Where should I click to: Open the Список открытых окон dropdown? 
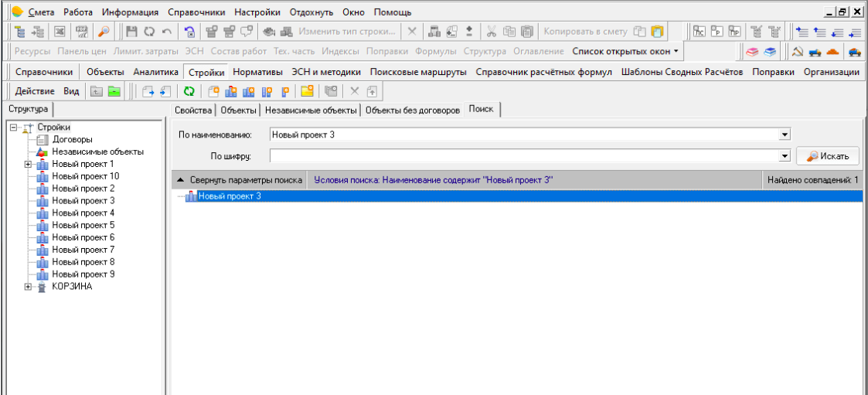click(x=625, y=52)
